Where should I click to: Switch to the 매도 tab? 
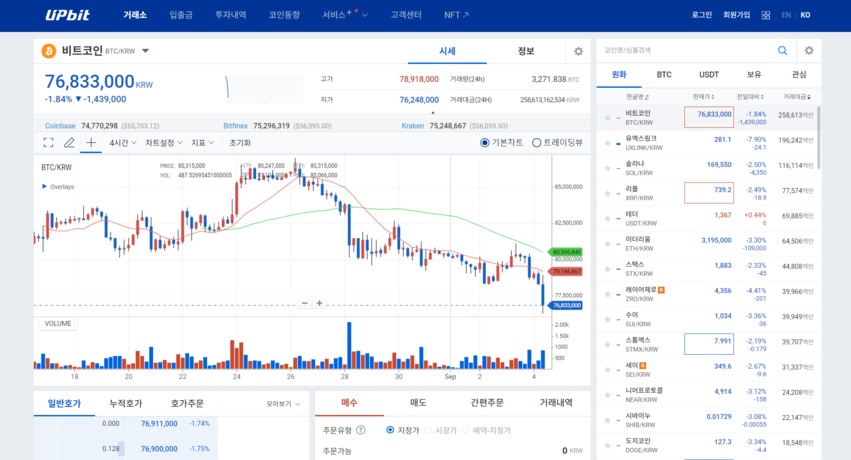point(419,403)
